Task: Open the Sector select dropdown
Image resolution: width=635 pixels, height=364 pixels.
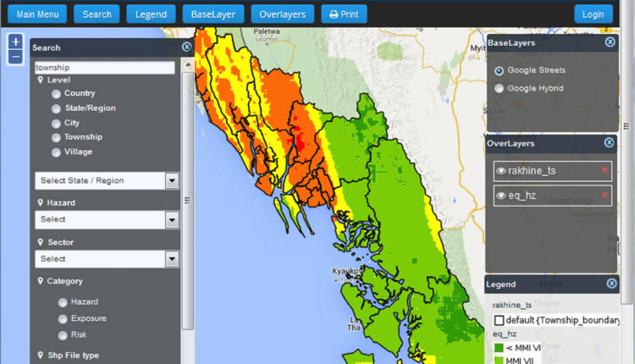Action: (x=172, y=258)
